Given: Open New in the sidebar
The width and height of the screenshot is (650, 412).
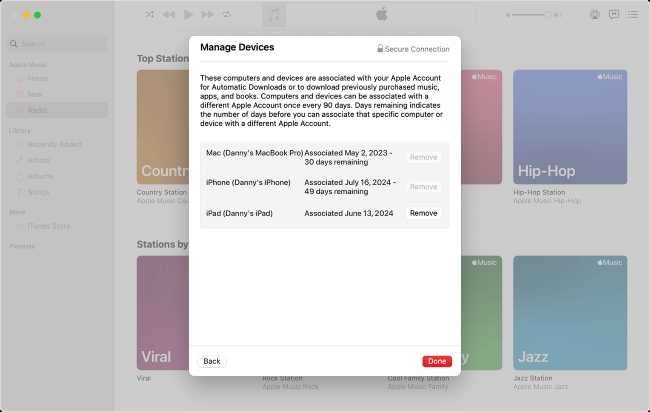Looking at the screenshot, I should pos(57,94).
